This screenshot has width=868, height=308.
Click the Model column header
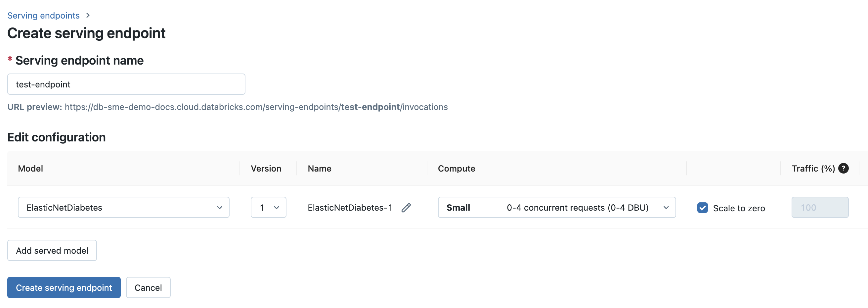[30, 168]
